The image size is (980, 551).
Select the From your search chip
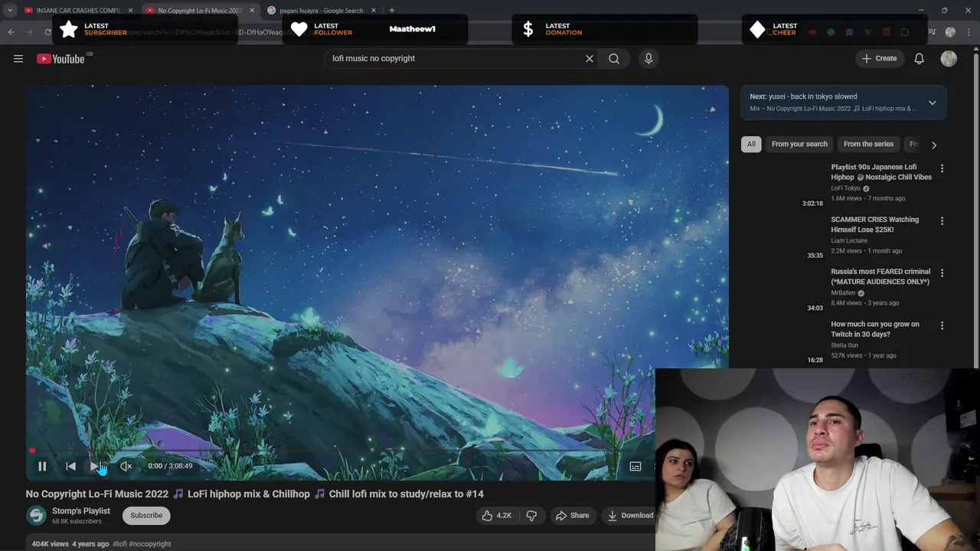799,144
